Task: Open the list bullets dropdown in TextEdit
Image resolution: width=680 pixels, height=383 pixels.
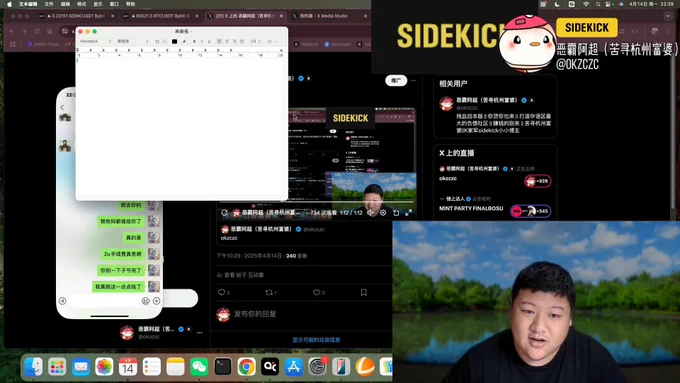Action: tap(271, 41)
